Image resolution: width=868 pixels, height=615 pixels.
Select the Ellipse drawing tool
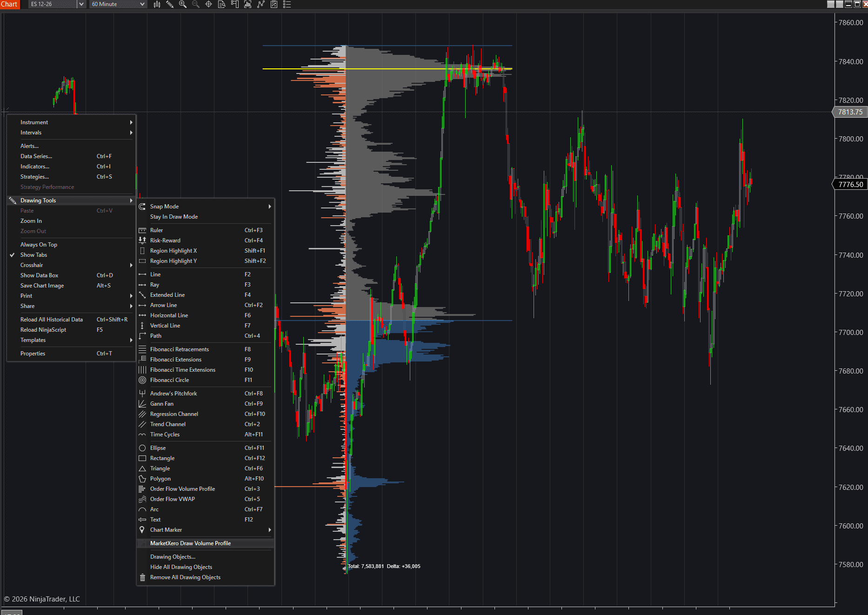(x=205, y=448)
